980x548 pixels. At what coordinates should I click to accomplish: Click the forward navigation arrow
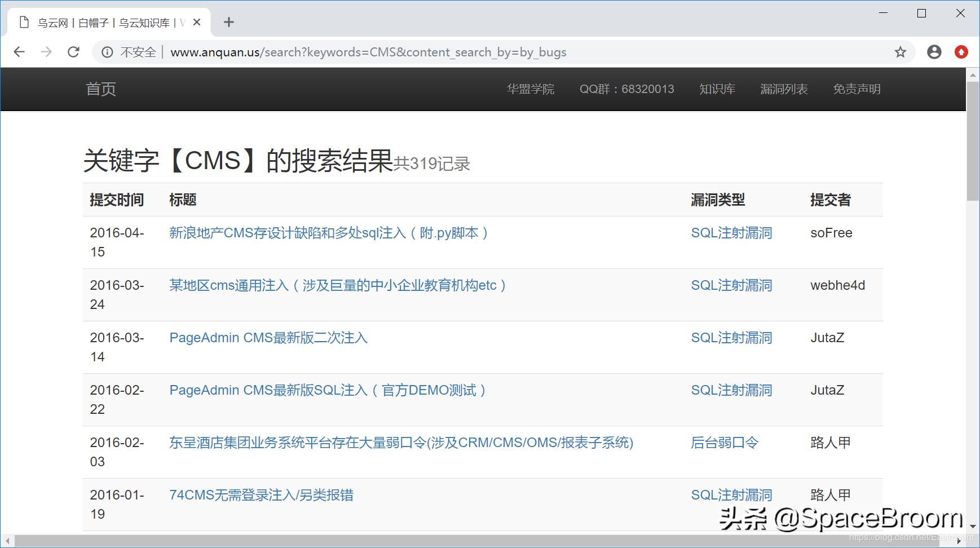pos(46,52)
